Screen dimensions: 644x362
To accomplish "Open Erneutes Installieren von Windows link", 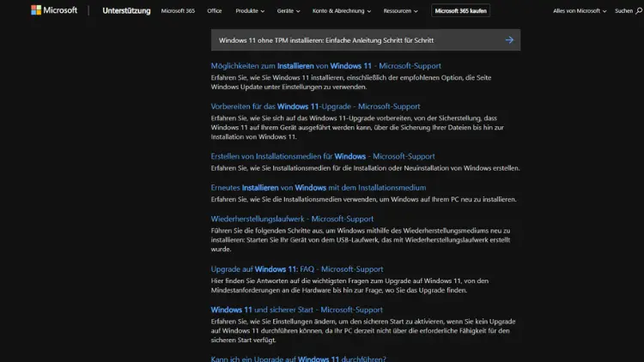I will coord(319,188).
